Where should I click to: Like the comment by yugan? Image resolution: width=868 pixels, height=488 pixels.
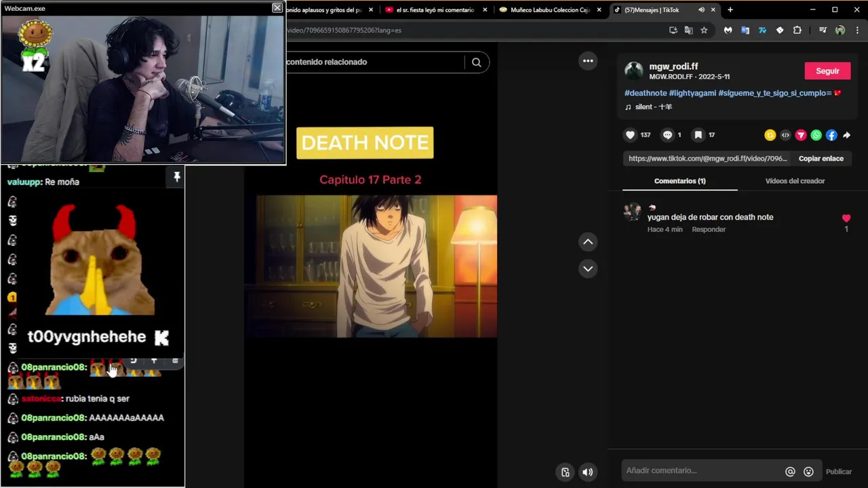tap(846, 218)
